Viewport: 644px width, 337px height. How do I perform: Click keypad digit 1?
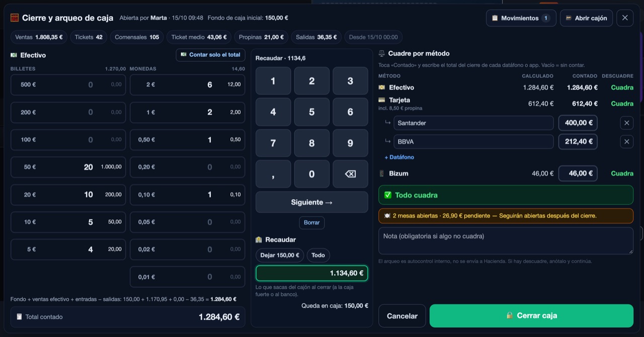click(273, 81)
